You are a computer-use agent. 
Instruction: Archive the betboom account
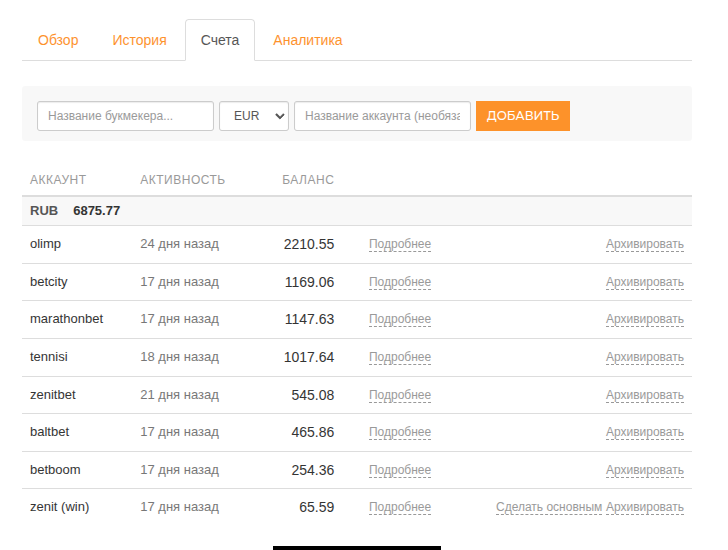(644, 471)
